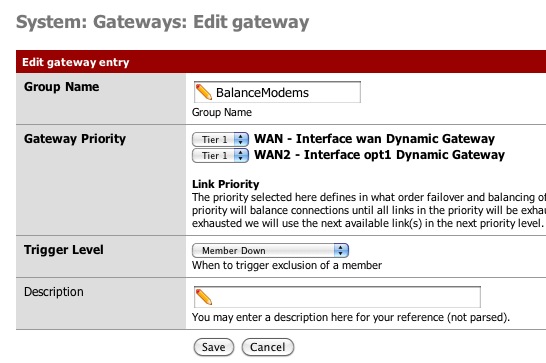Viewport: 546px width, 363px height.
Task: Expand the Member Down trigger level dropdown
Action: tap(270, 250)
